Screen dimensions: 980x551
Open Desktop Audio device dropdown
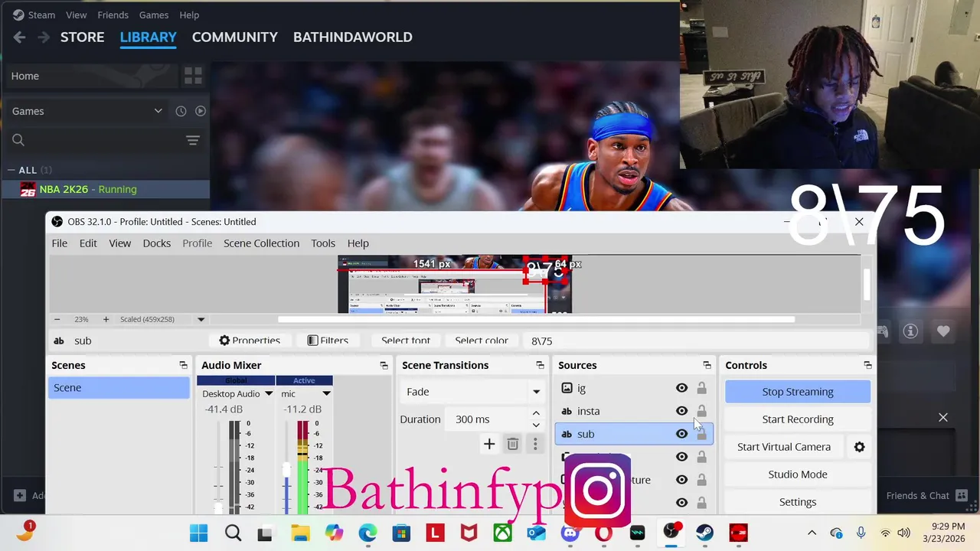[268, 393]
